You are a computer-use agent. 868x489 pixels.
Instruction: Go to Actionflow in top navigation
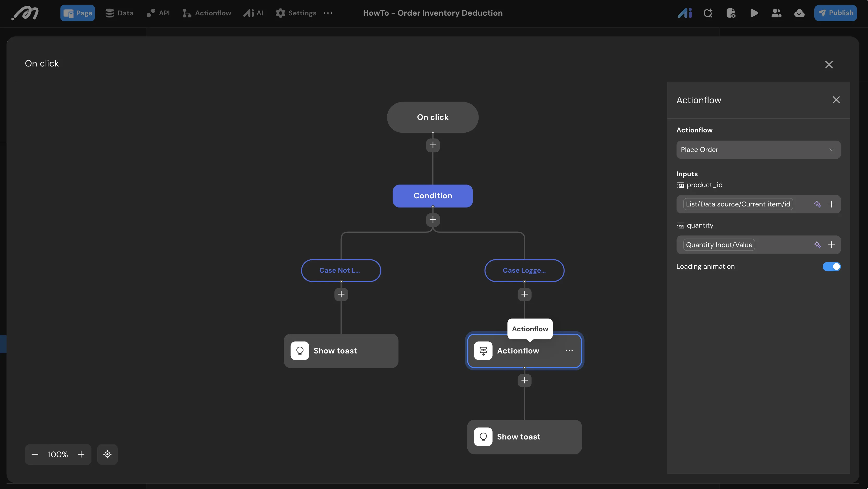(x=207, y=13)
